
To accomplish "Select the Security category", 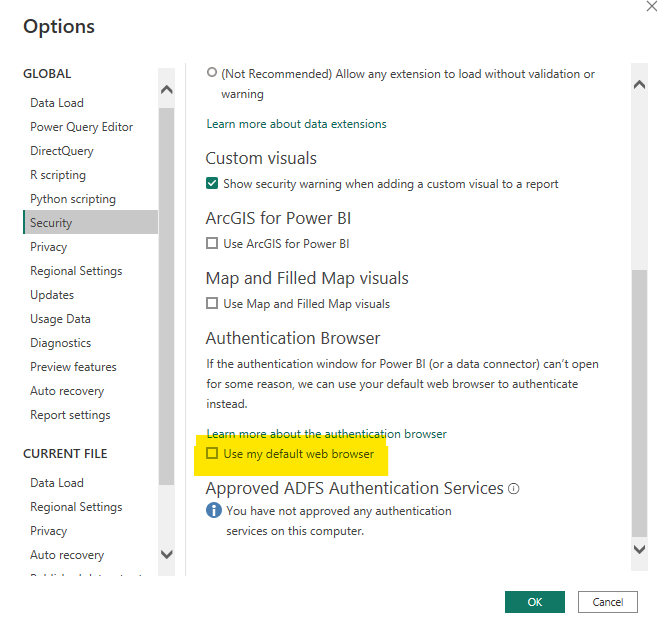I will 91,223.
